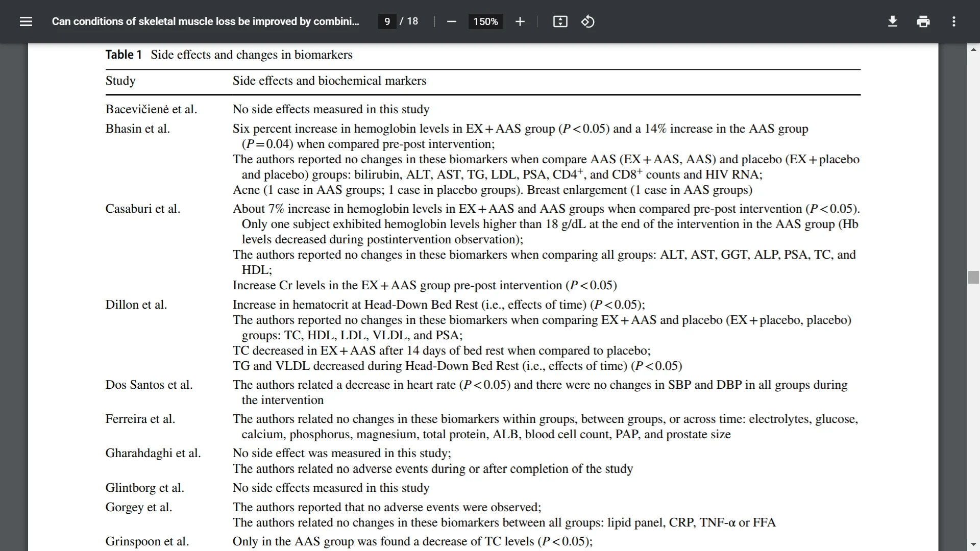Click the 'Glintborg et al.' study name

[x=145, y=488]
